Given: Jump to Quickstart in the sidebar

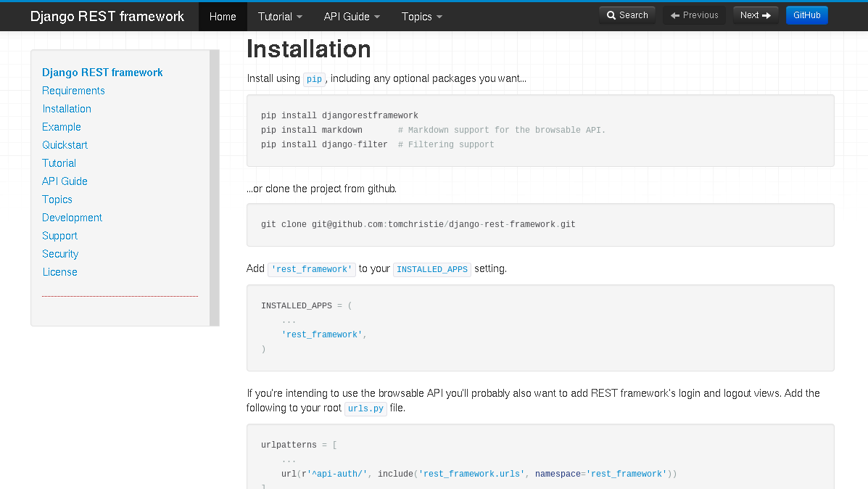Looking at the screenshot, I should 65,145.
